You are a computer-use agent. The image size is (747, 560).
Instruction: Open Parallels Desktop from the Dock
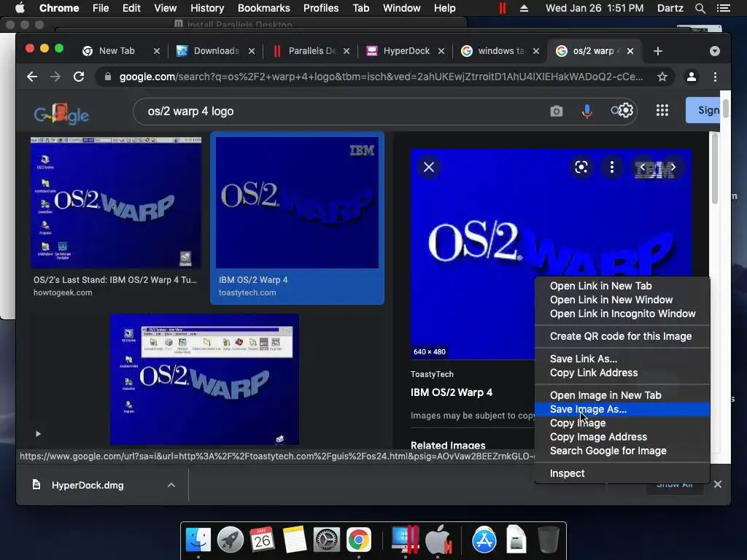(x=405, y=540)
